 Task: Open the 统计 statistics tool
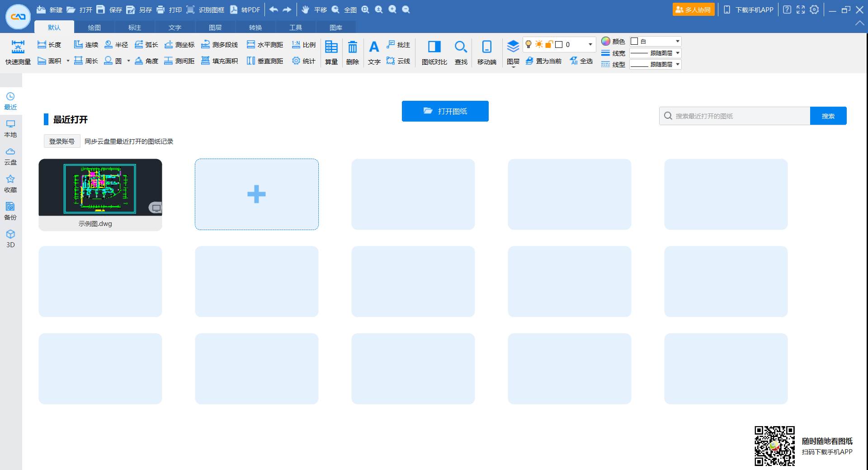click(304, 61)
